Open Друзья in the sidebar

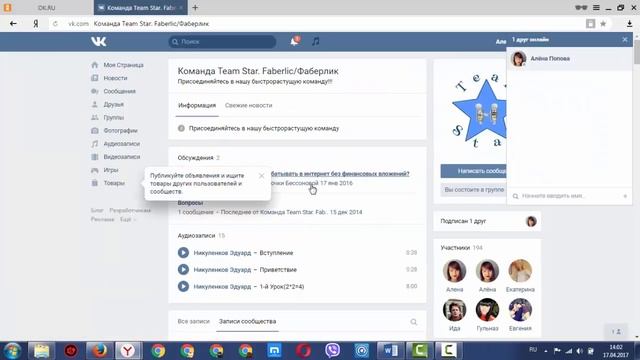click(x=113, y=104)
